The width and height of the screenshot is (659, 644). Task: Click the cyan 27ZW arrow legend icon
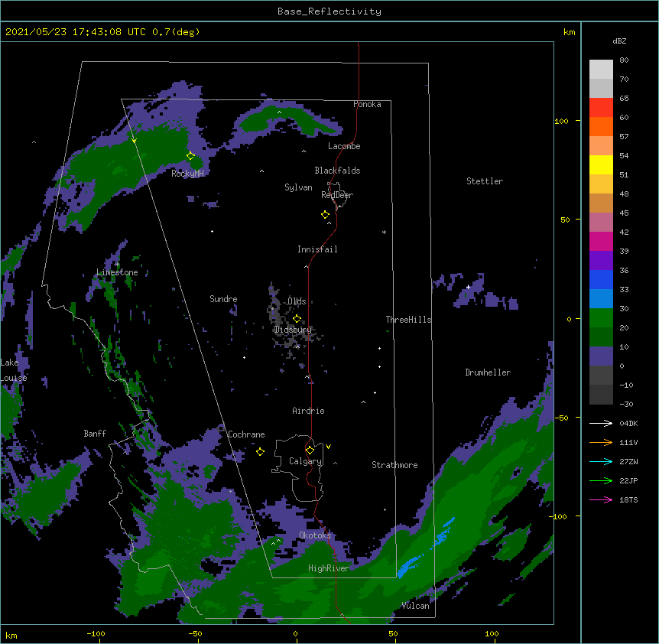coord(601,461)
